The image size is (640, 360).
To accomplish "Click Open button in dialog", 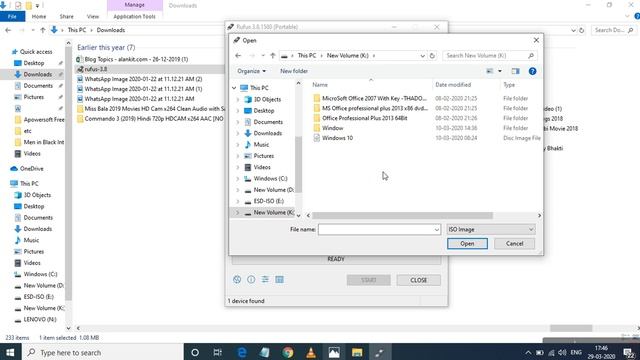I will click(467, 244).
